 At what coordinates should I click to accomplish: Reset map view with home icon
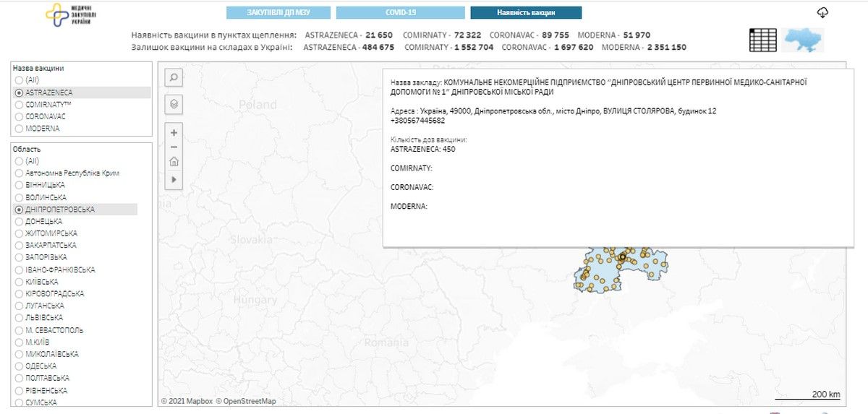click(x=174, y=162)
